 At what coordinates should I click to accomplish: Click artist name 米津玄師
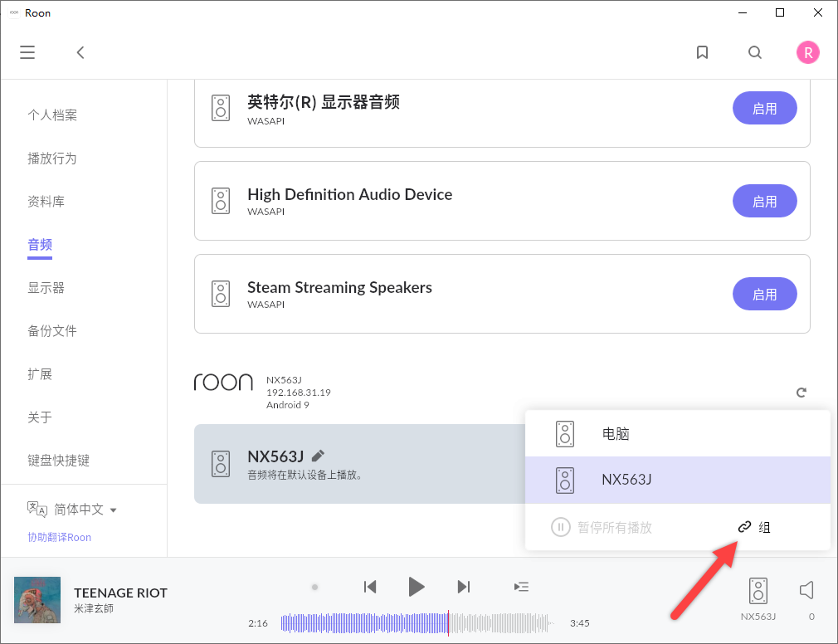point(94,608)
